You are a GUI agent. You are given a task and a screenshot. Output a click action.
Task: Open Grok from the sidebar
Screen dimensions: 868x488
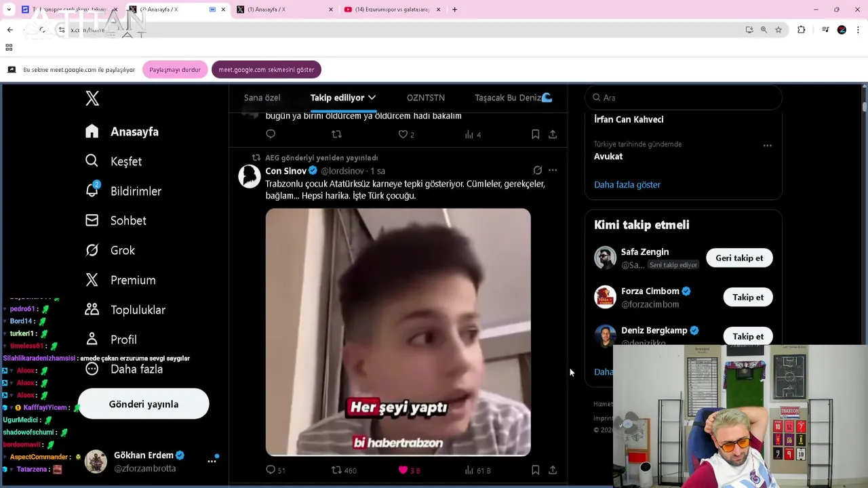[110, 250]
